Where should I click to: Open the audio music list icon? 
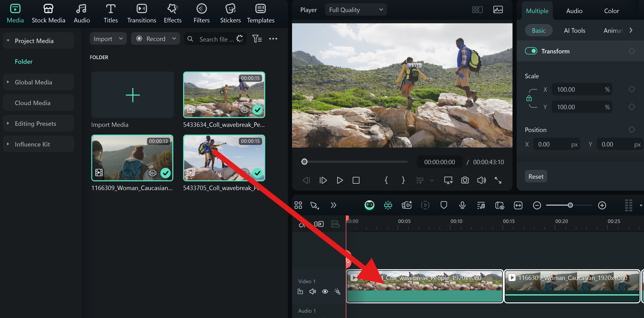[481, 206]
